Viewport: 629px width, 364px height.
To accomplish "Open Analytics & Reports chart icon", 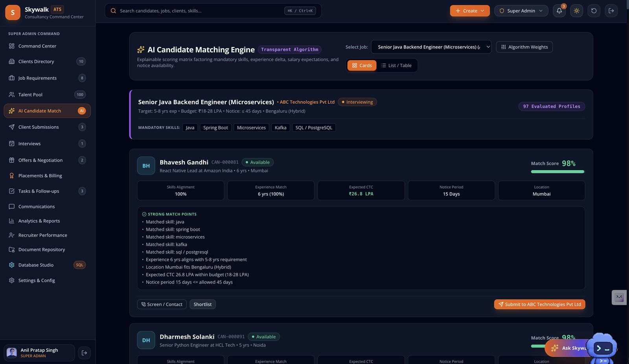I will coord(11,221).
